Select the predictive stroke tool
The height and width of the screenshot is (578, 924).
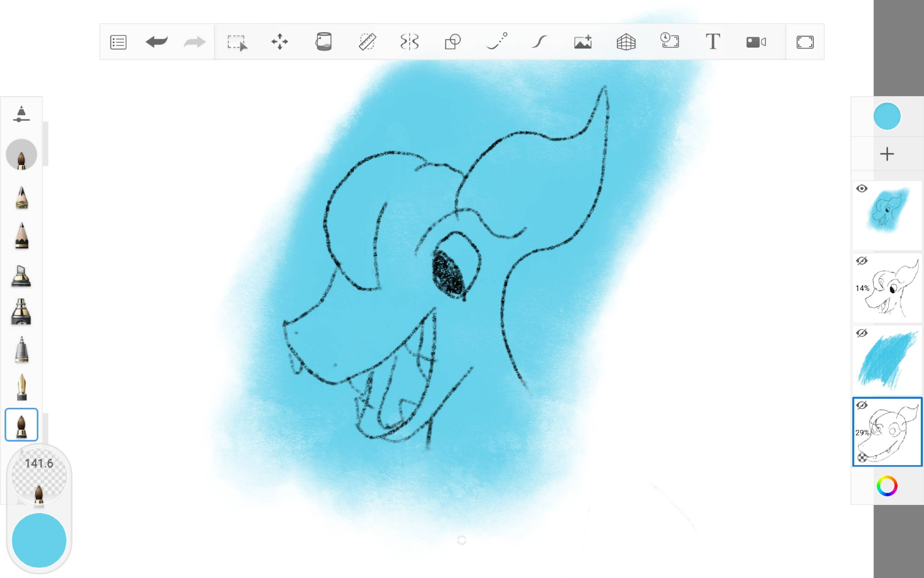point(540,42)
